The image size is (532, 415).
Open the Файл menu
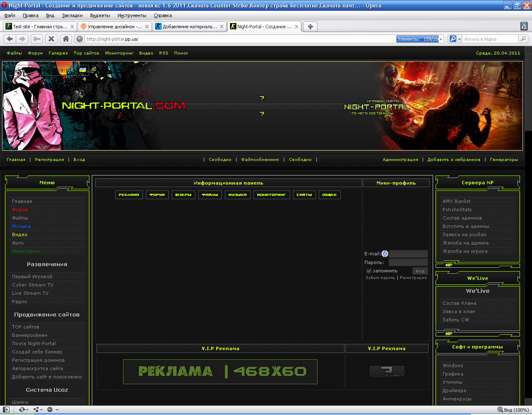click(10, 15)
